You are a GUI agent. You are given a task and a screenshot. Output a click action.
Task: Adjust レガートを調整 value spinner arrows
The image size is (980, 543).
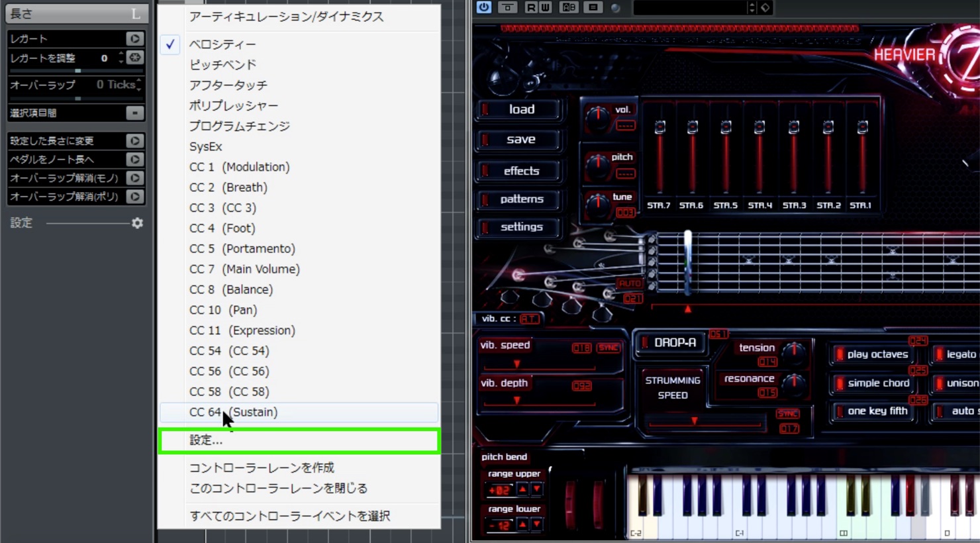[121, 58]
